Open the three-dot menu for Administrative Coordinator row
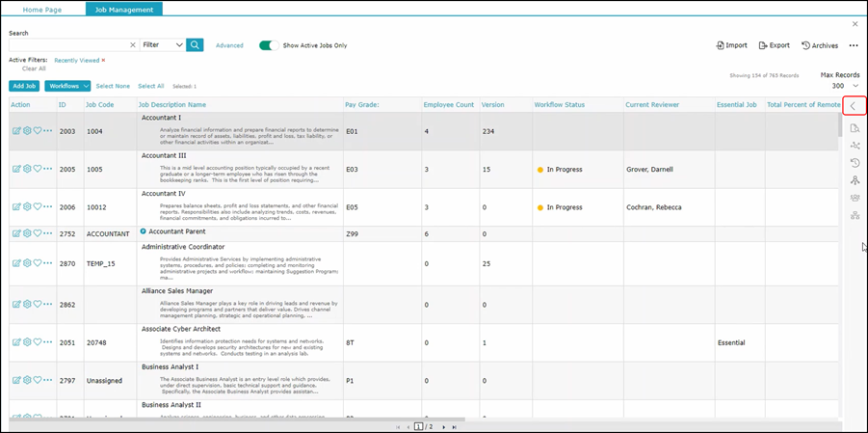The width and height of the screenshot is (868, 433). [x=48, y=263]
